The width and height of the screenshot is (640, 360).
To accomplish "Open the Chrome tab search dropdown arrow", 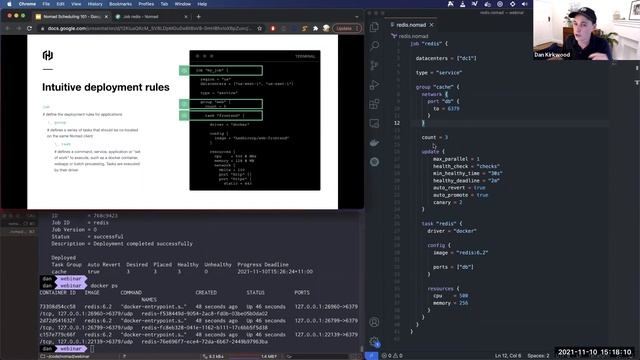I will pos(357,17).
